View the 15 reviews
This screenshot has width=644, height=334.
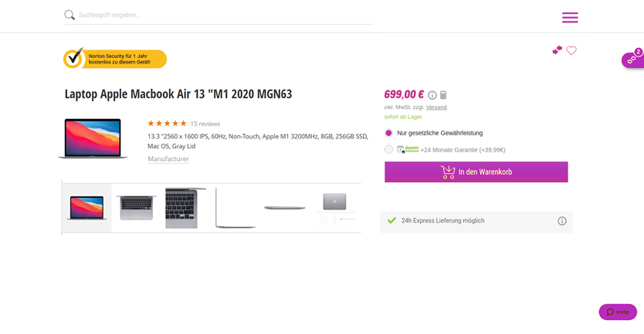pos(205,124)
